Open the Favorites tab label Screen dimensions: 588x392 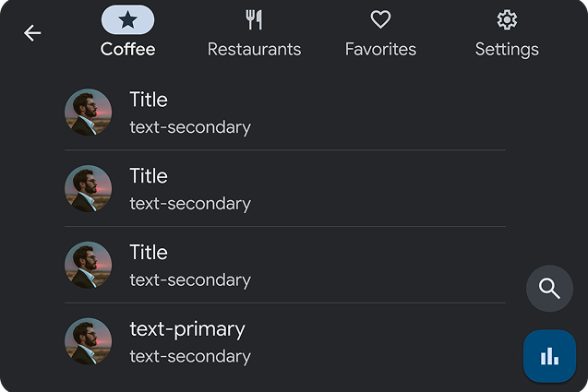(380, 49)
